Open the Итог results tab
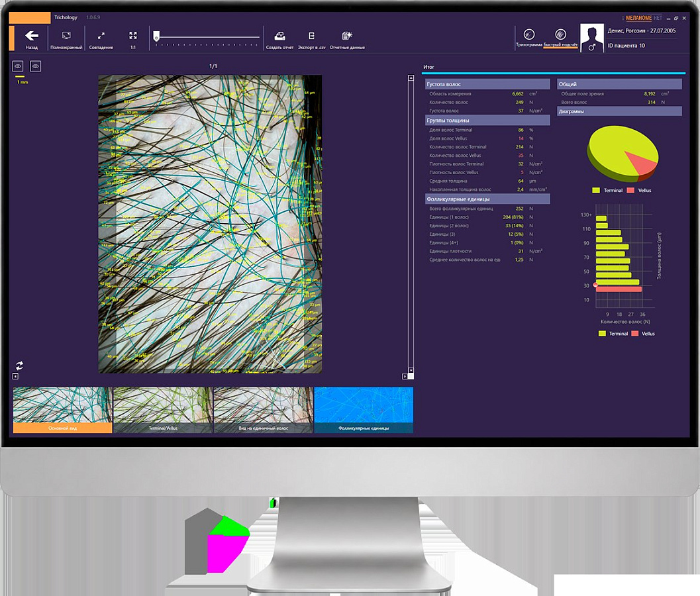Image resolution: width=700 pixels, height=596 pixels. (x=428, y=67)
